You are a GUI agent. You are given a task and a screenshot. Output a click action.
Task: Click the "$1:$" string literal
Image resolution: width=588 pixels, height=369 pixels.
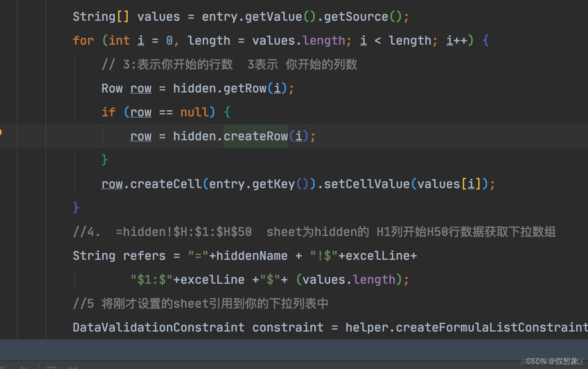click(152, 280)
